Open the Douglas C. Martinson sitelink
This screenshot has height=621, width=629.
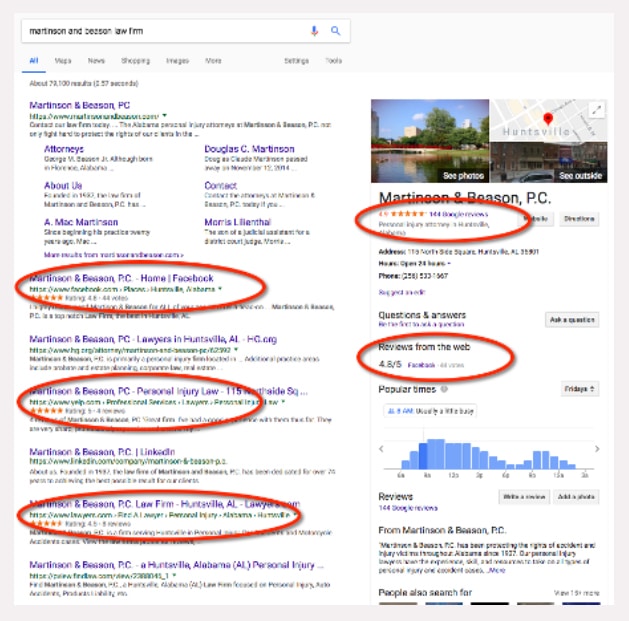pos(249,149)
